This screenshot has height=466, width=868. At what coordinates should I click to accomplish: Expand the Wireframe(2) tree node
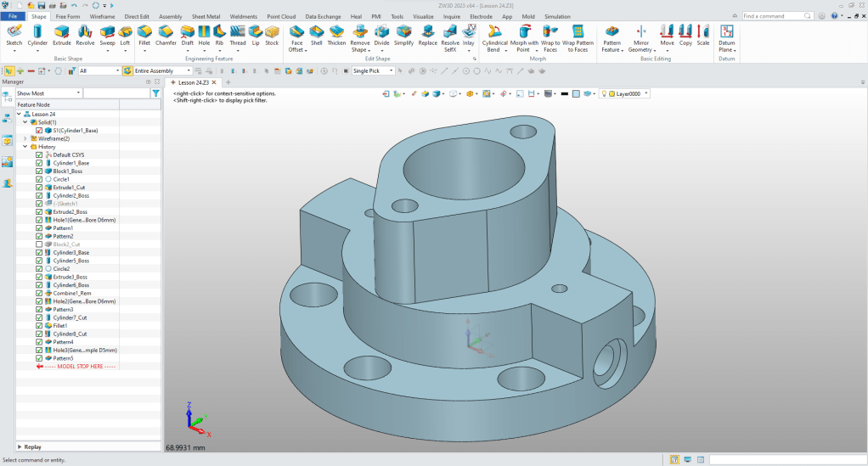[x=25, y=138]
